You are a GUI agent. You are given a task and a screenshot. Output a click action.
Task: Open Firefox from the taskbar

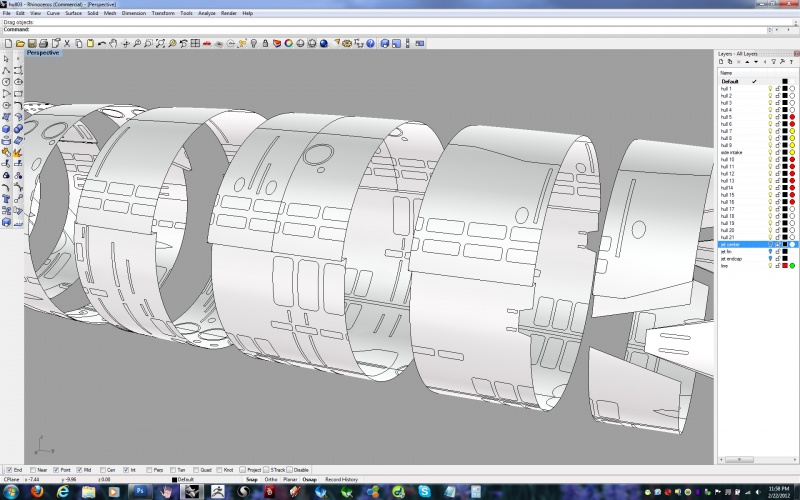click(x=37, y=491)
